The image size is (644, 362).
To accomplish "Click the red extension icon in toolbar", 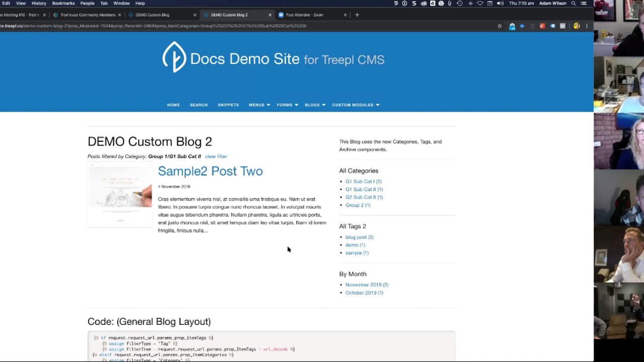I will (542, 26).
